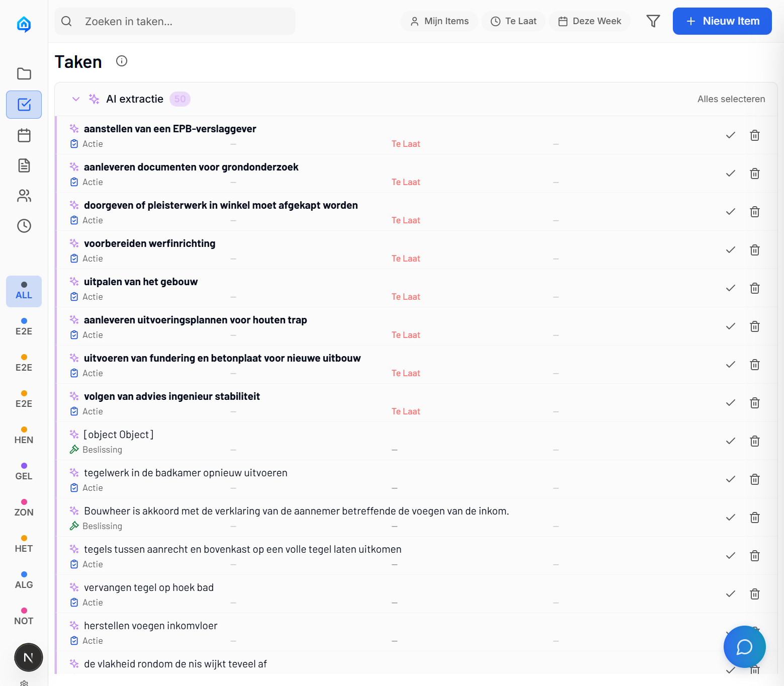Image resolution: width=784 pixels, height=686 pixels.
Task: Open the folder icon in sidebar
Action: point(24,74)
